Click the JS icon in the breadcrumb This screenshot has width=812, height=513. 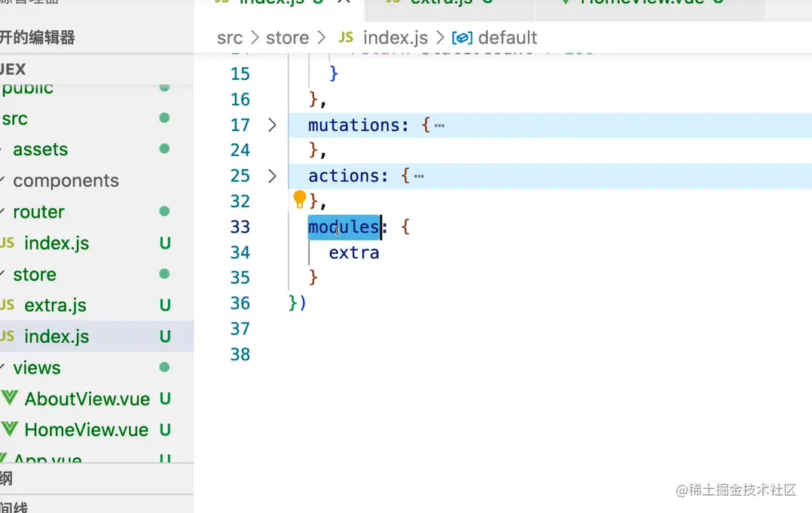point(346,37)
